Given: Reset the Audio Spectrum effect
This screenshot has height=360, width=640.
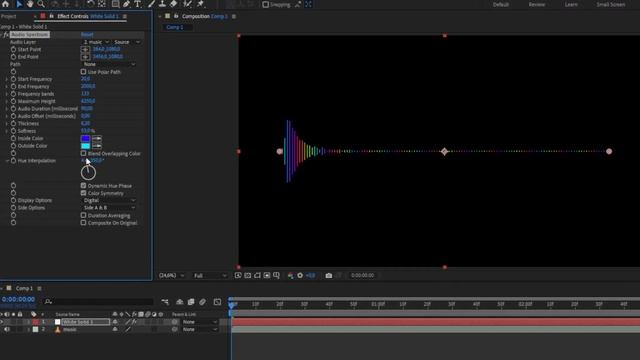Looking at the screenshot, I should coord(87,35).
